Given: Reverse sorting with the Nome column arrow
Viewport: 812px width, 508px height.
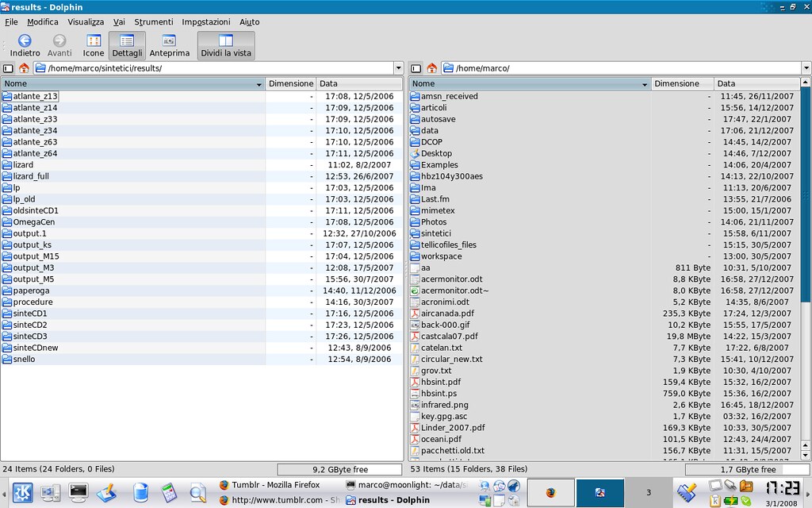Looking at the screenshot, I should tap(259, 83).
